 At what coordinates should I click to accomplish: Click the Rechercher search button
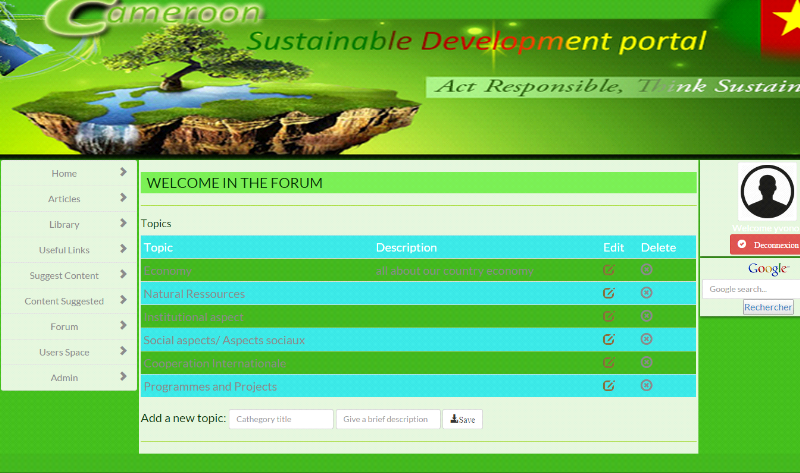pyautogui.click(x=768, y=307)
